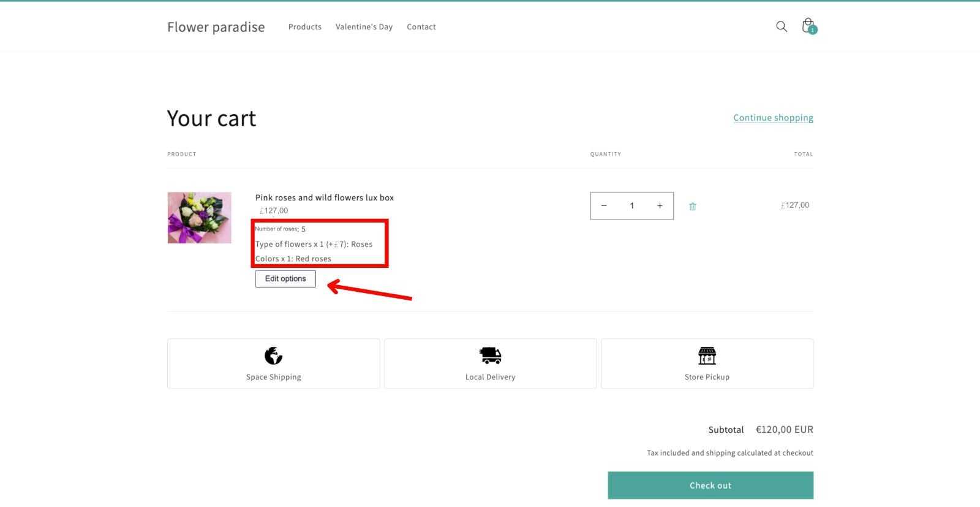The image size is (980, 507).
Task: Click the Space Shipping globe icon
Action: [x=273, y=356]
